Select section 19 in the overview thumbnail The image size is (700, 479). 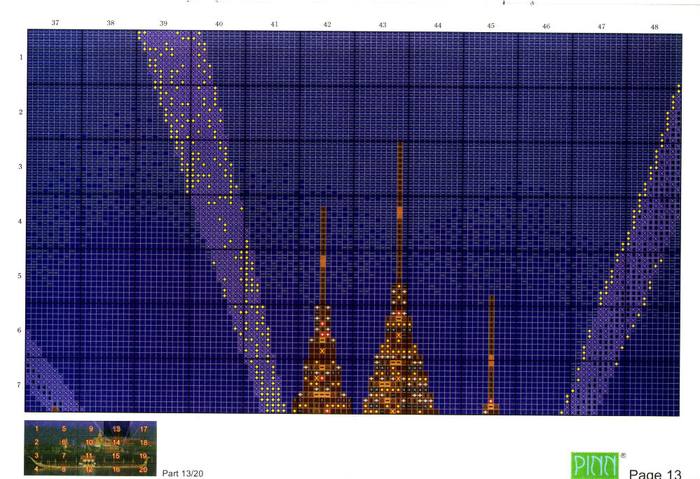click(143, 456)
